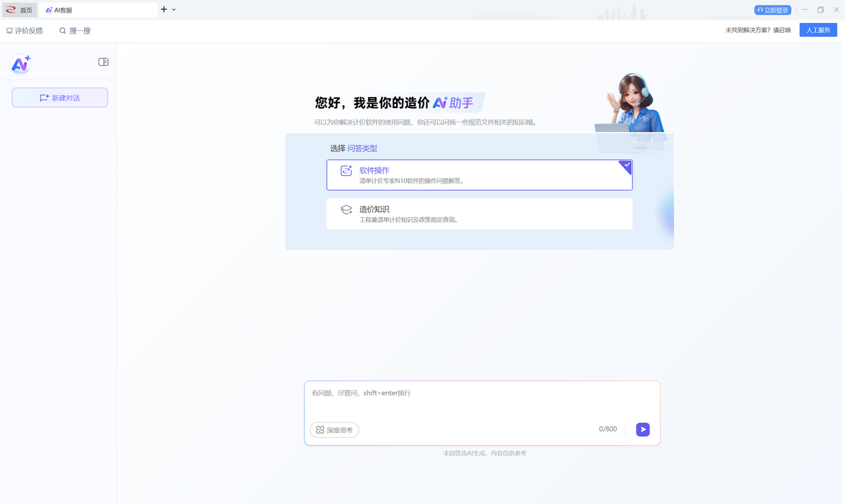Screen dimensions: 845x504
Task: Click the purple send message arrow
Action: [642, 429]
